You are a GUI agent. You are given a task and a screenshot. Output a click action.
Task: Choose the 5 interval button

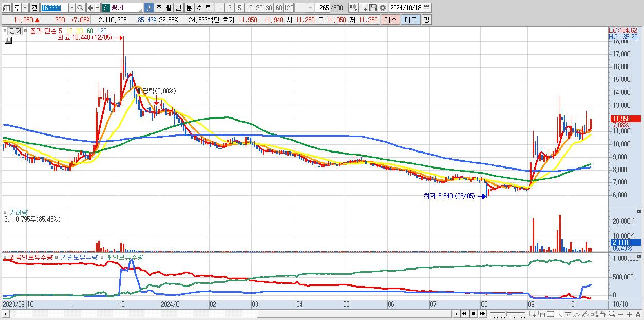[x=239, y=8]
